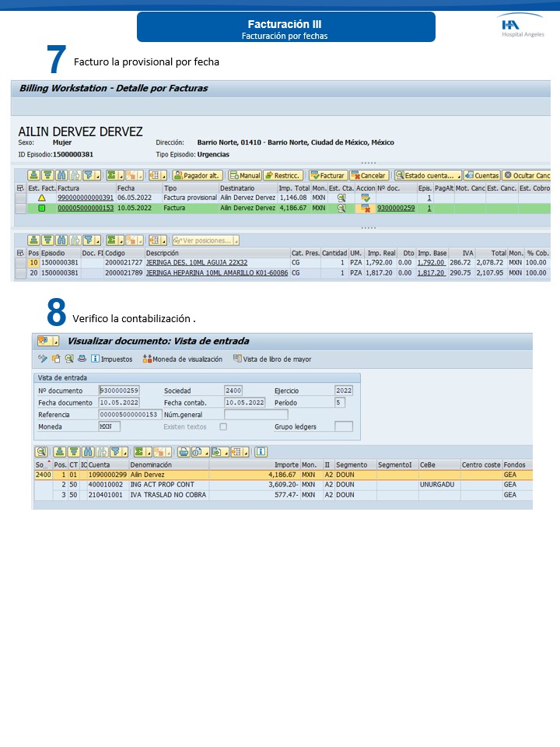Viewport: 560px width, 747px height.
Task: Open the Pagador alt. function
Action: (196, 176)
